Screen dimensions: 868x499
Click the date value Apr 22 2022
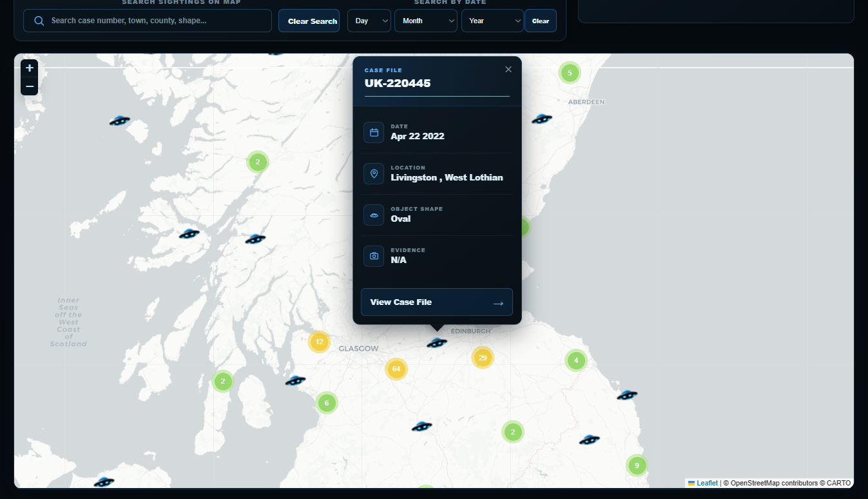418,136
